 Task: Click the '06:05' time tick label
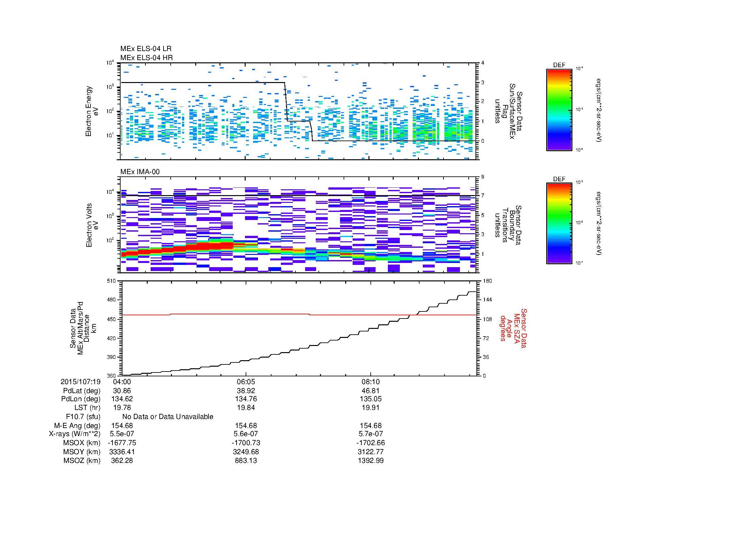coord(246,382)
